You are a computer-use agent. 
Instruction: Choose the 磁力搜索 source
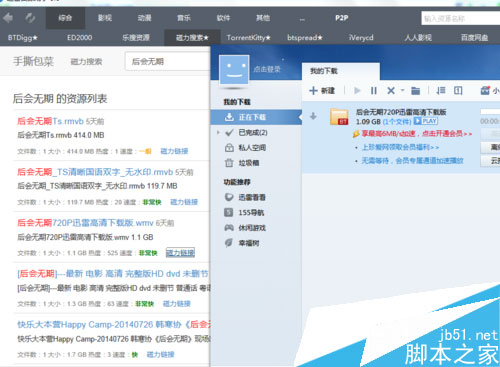tap(192, 38)
